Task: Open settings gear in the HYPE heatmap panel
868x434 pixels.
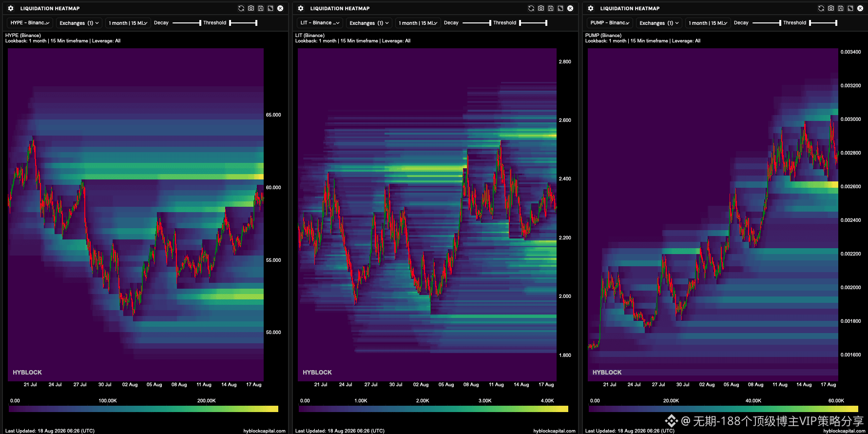Action: [11, 8]
